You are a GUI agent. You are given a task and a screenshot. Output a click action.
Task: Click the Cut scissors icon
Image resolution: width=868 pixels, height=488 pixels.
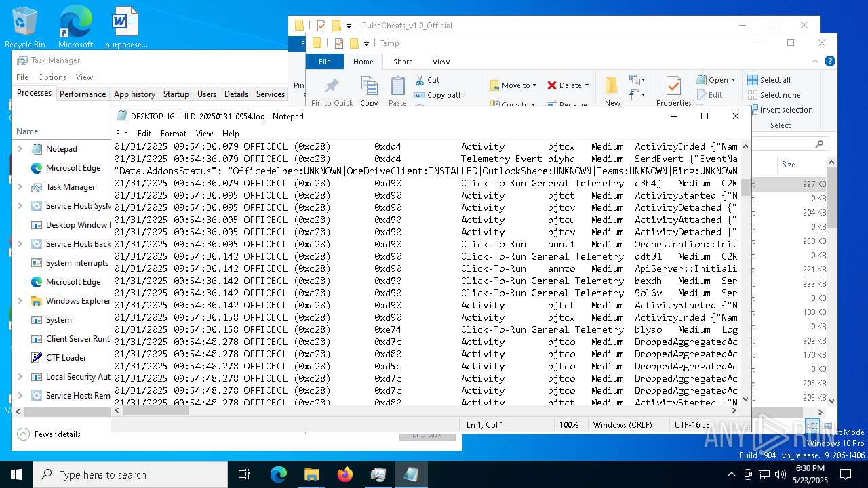[x=420, y=80]
